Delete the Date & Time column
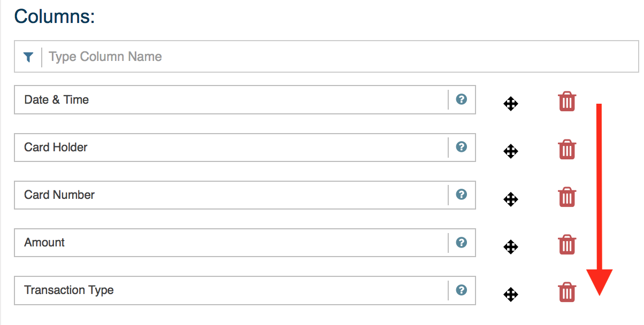The height and width of the screenshot is (325, 644). pos(567,101)
